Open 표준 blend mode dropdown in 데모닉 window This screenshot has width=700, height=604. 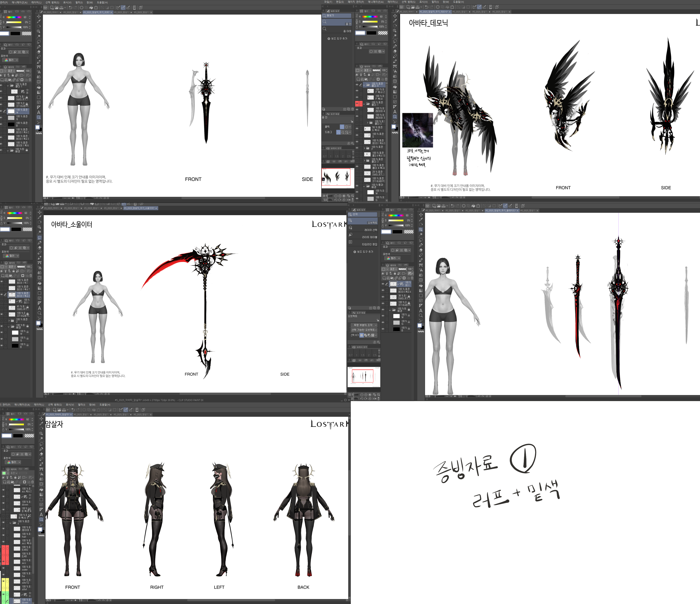pyautogui.click(x=367, y=70)
